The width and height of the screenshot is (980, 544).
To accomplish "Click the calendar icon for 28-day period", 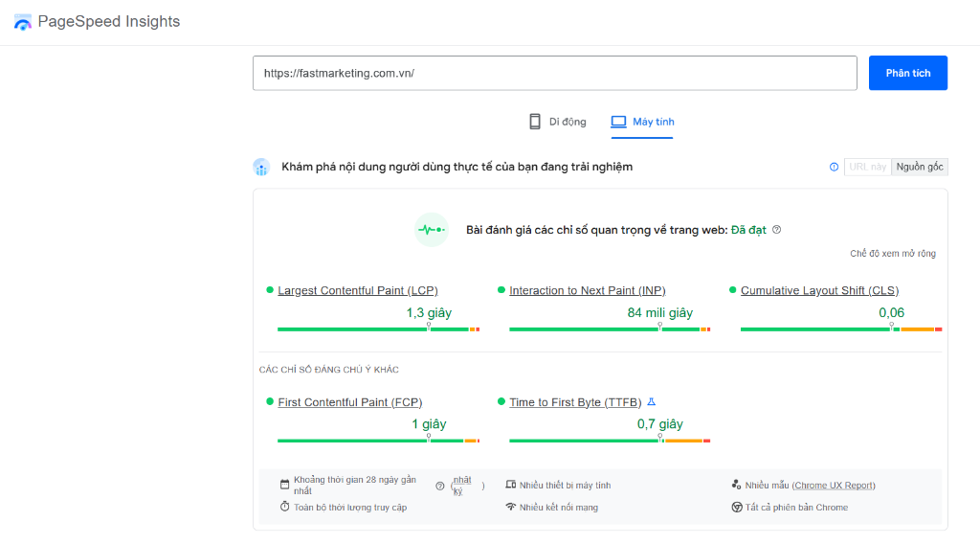I will click(284, 485).
